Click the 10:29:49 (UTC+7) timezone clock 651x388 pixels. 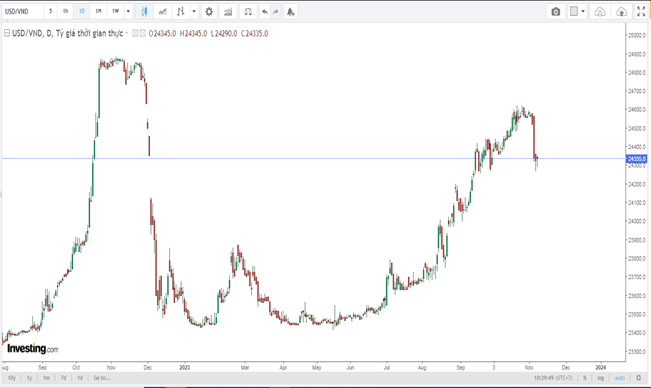[553, 378]
